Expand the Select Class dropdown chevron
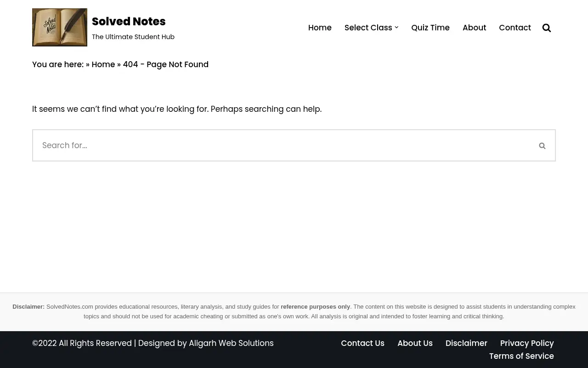This screenshot has width=588, height=368. coord(396,28)
